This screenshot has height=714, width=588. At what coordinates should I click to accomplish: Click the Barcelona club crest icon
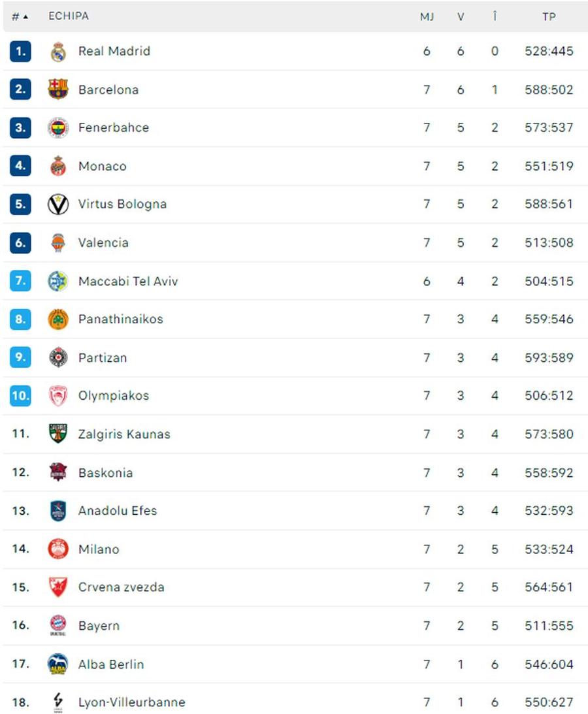click(x=58, y=89)
